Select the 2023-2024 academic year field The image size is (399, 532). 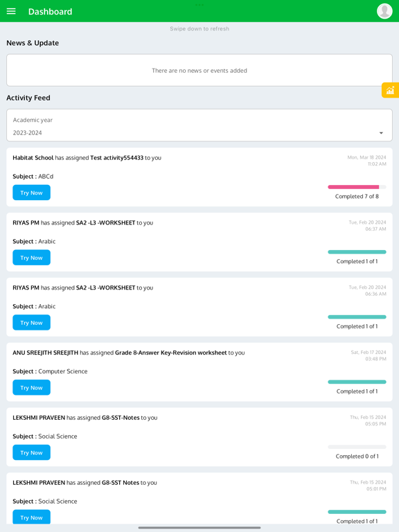199,125
